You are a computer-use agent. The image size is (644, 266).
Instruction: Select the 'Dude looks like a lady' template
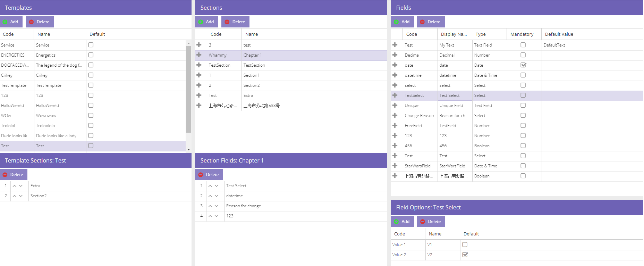point(93,136)
